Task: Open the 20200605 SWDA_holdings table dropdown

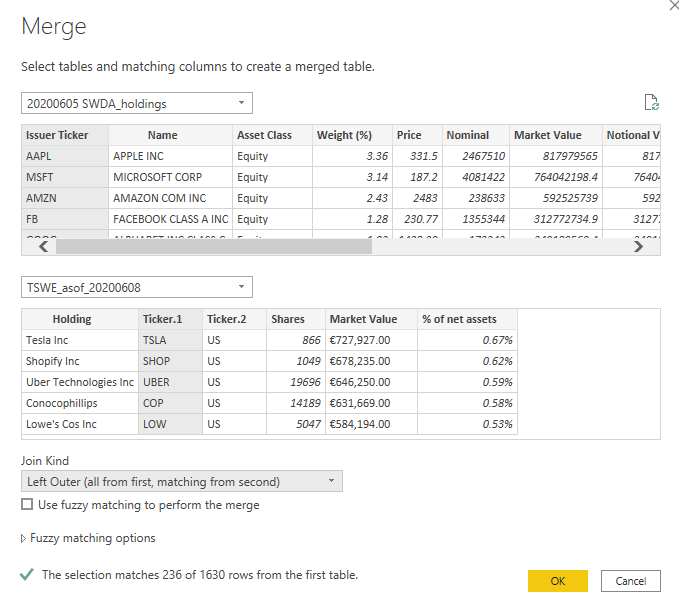Action: coord(137,103)
